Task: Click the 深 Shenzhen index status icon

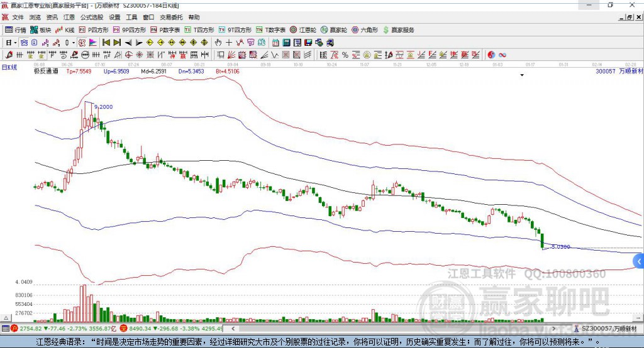Action: (124, 329)
